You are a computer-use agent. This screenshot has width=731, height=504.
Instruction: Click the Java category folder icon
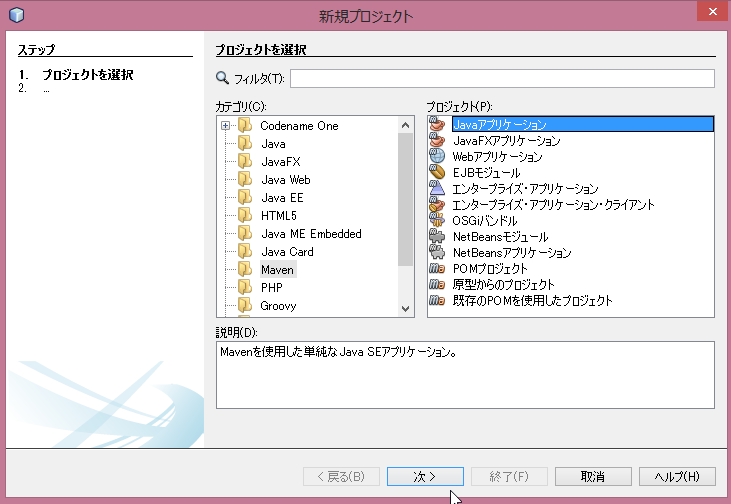[245, 143]
